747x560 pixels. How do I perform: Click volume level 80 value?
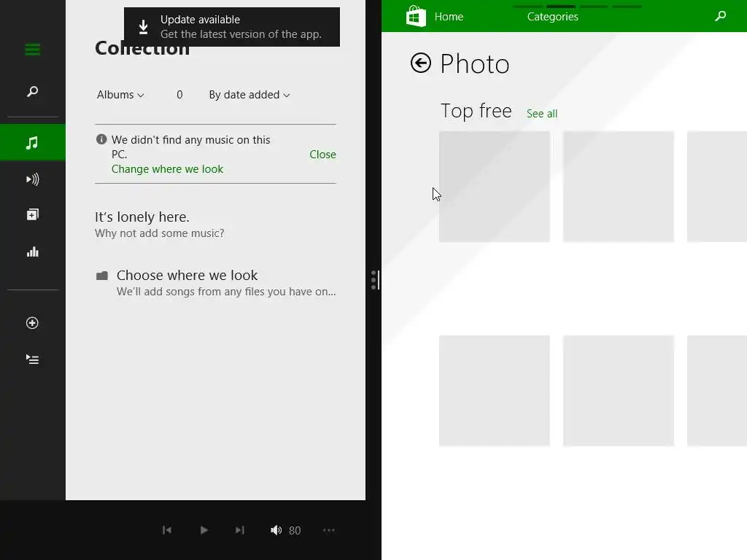coord(295,531)
